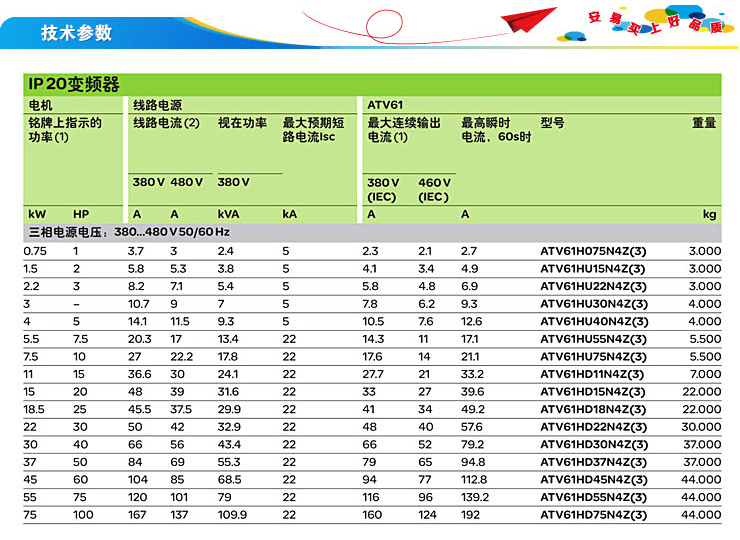740x540 pixels.
Task: Select the kg unit label
Action: [709, 214]
